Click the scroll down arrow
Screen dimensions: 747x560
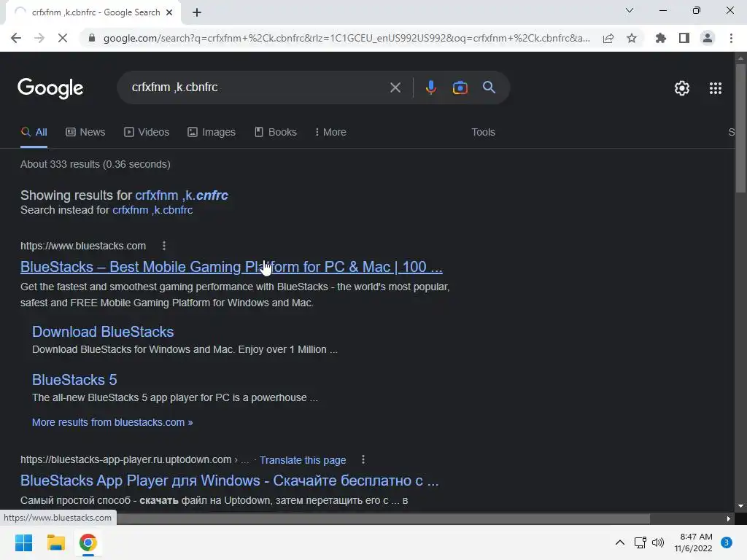pos(740,506)
